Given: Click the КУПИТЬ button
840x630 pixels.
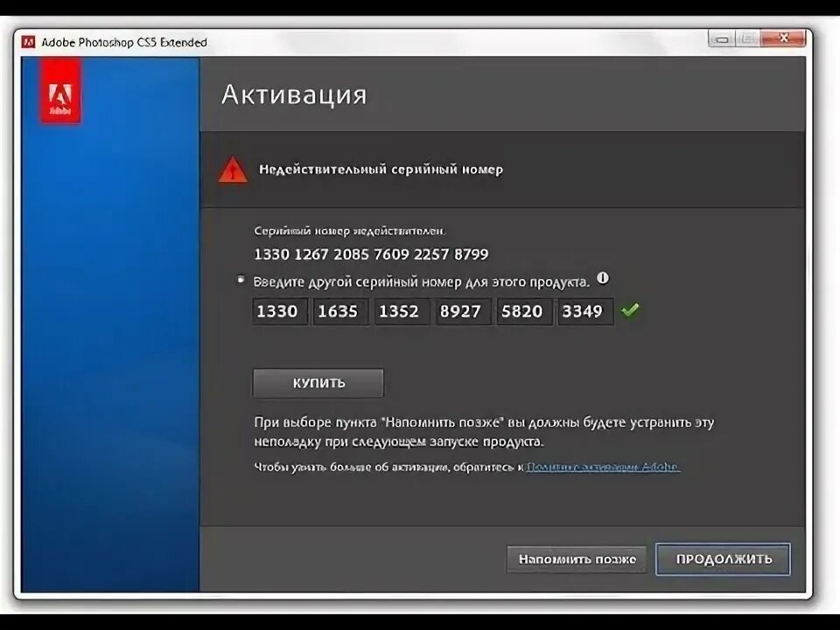Looking at the screenshot, I should 318,383.
